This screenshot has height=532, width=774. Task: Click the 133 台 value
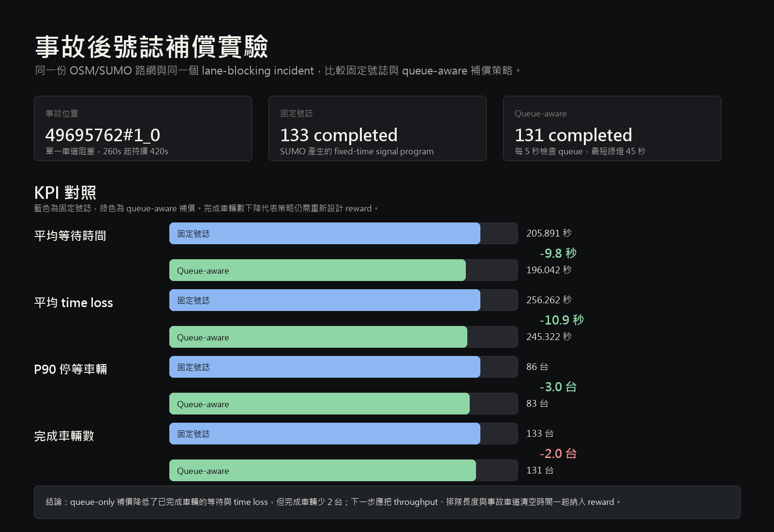point(540,433)
